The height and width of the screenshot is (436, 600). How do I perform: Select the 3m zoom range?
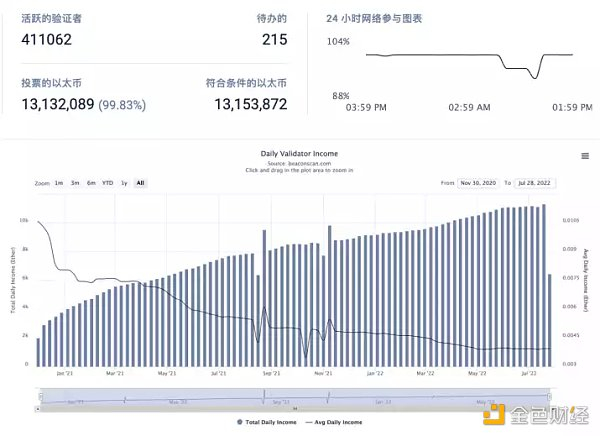point(75,183)
